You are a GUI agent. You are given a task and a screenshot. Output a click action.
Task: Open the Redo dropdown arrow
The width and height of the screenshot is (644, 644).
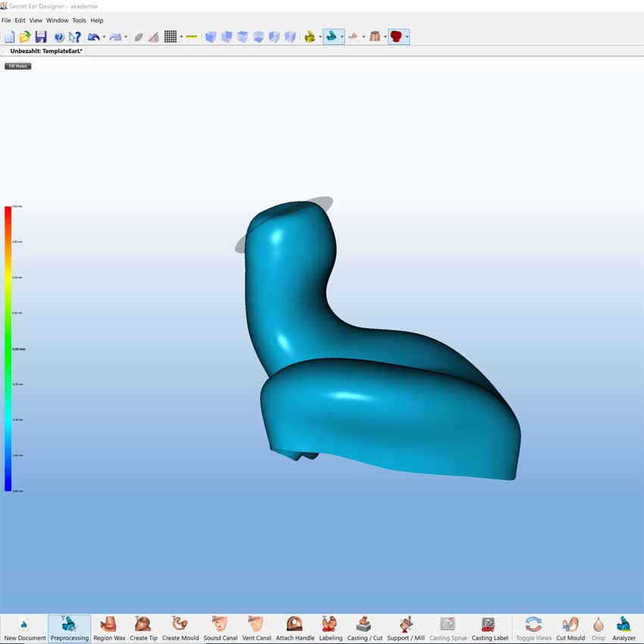tap(124, 36)
